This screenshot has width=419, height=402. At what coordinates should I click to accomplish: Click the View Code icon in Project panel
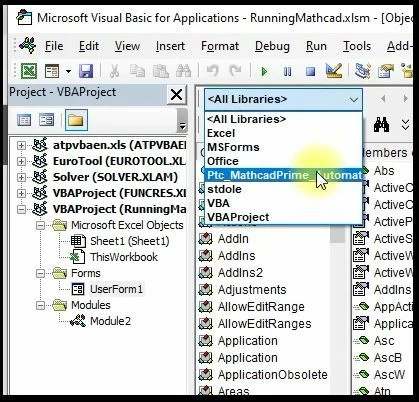(24, 120)
